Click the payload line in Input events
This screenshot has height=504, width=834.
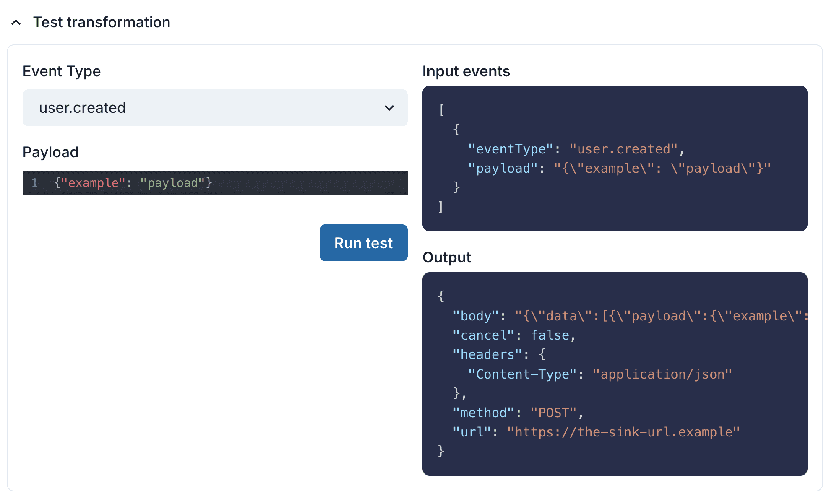point(619,169)
